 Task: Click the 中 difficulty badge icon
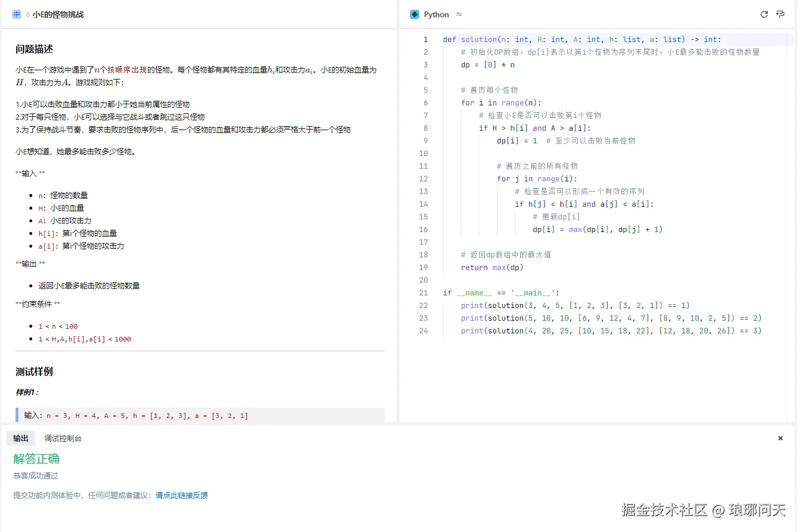tap(17, 14)
